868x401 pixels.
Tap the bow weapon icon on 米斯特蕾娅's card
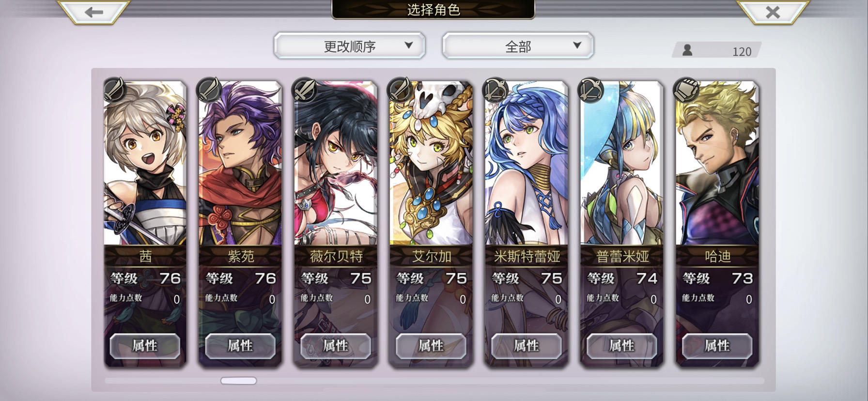click(496, 90)
